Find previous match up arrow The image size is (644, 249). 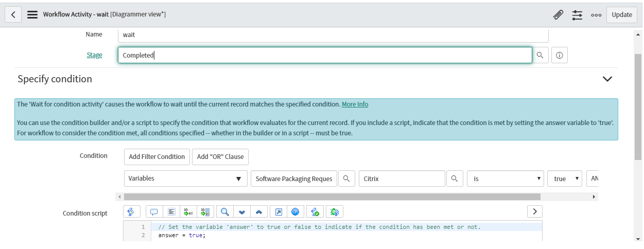pos(259,211)
